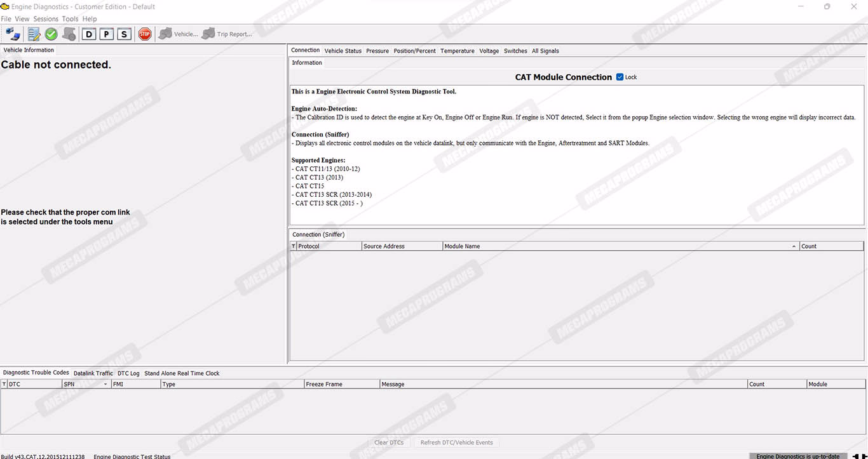Viewport: 868px width, 459px height.
Task: Click the Engine Diagnostics app icon in title bar
Action: coord(5,6)
